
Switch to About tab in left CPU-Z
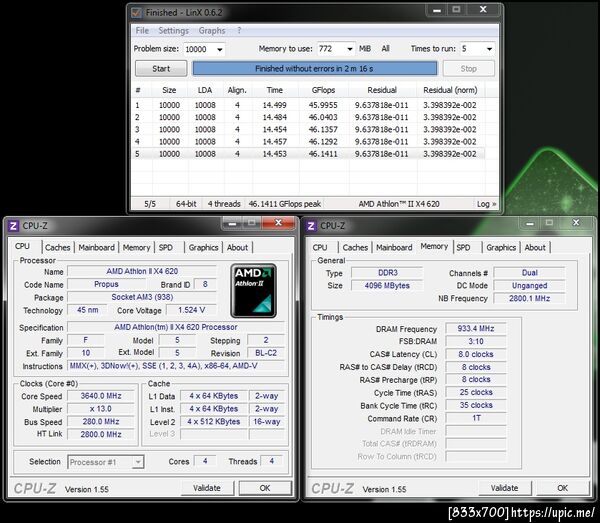tap(237, 248)
